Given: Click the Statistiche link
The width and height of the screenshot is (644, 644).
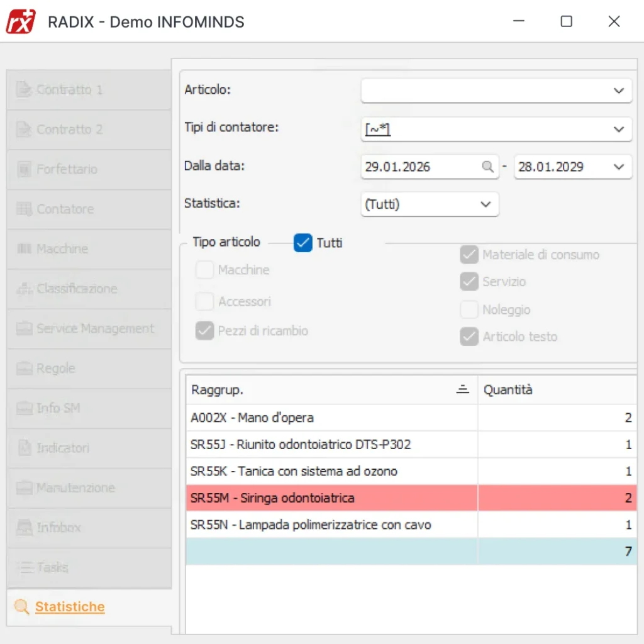Looking at the screenshot, I should [x=70, y=607].
